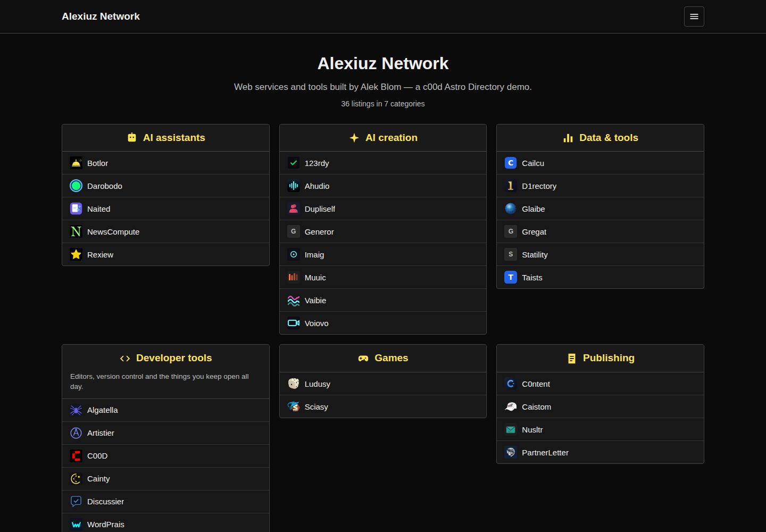This screenshot has width=766, height=532.
Task: Open the Dupliself listing name
Action: (x=320, y=209)
